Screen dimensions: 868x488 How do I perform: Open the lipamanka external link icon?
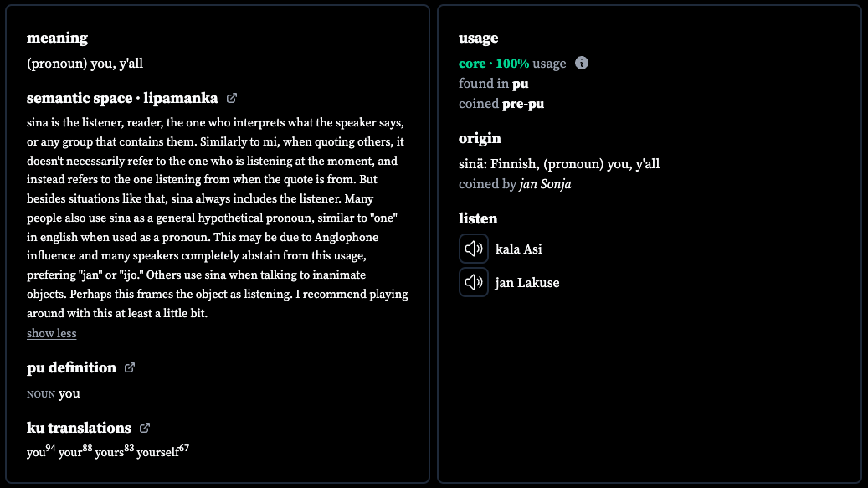(x=232, y=98)
